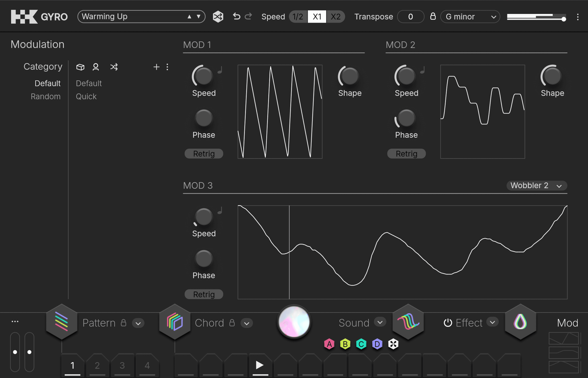Select sound variation D
This screenshot has height=378, width=588.
377,344
